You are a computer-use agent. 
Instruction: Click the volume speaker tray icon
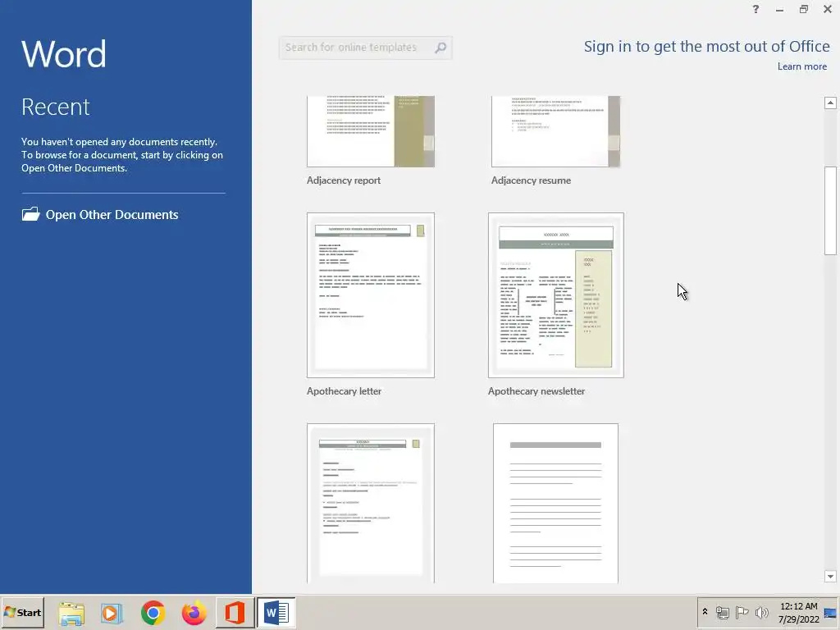(761, 612)
